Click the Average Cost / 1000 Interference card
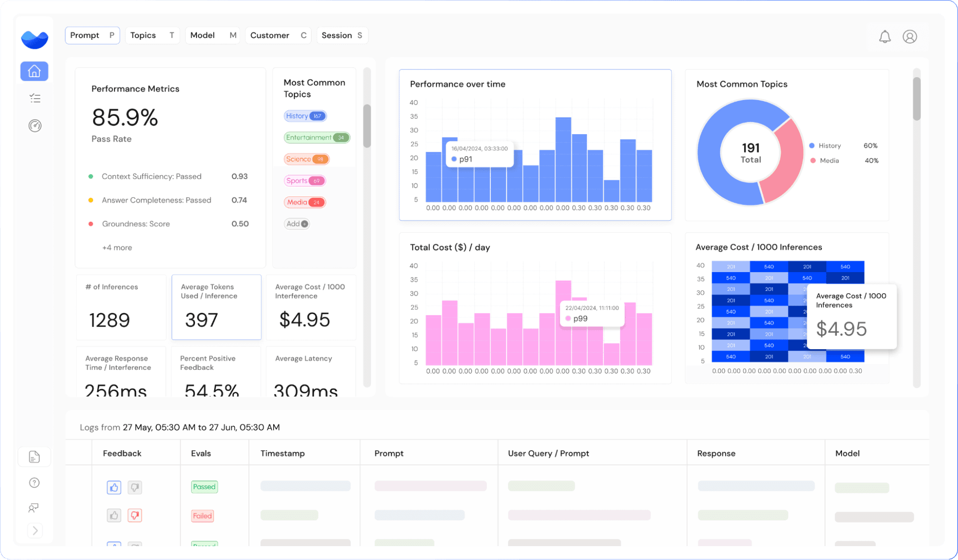Image resolution: width=958 pixels, height=560 pixels. pyautogui.click(x=311, y=307)
